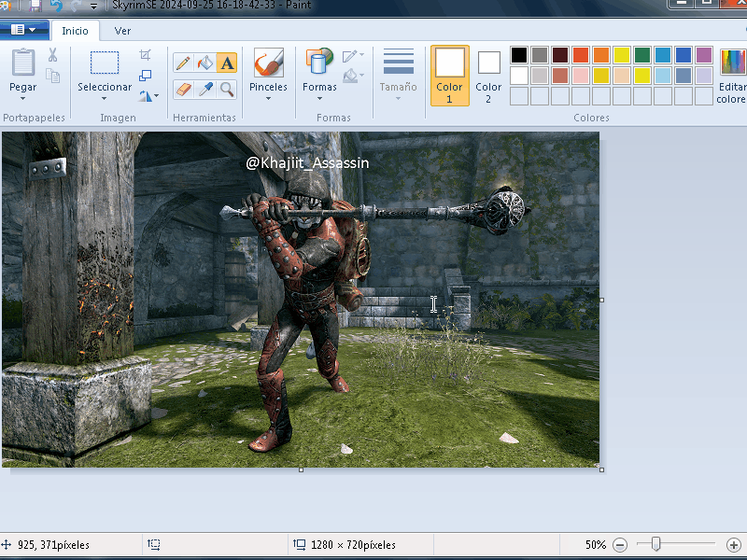Image resolution: width=747 pixels, height=560 pixels.
Task: Click the Undo arrow in quick access
Action: (56, 6)
